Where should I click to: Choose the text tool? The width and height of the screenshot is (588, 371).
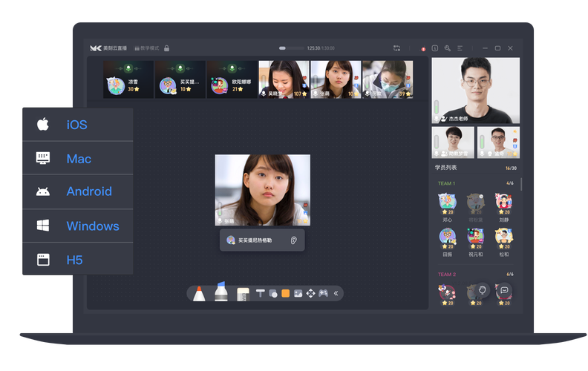pos(261,293)
